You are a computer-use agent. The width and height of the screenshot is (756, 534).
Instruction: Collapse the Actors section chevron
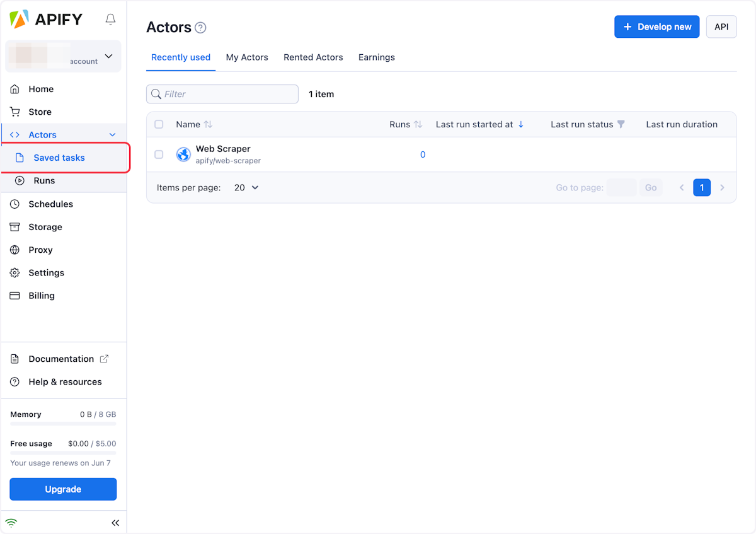tap(113, 135)
